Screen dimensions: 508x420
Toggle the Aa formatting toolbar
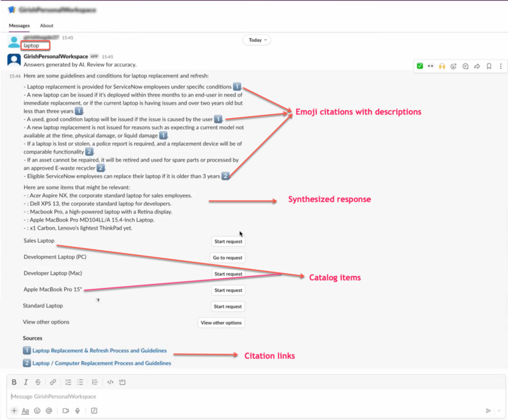[25, 410]
